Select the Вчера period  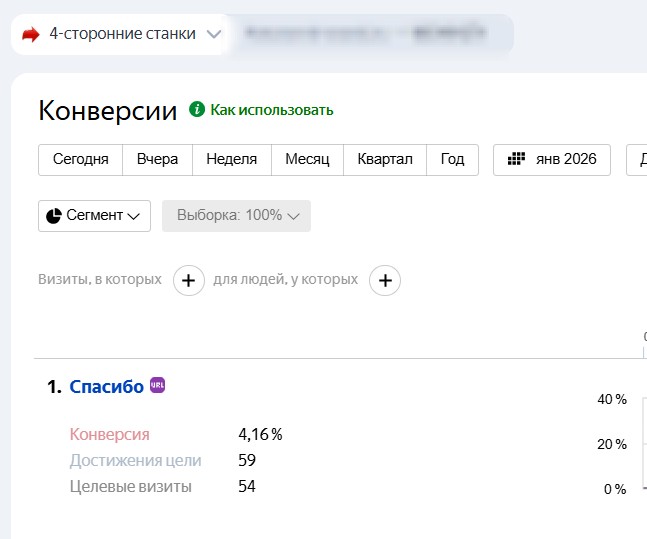[x=157, y=160]
